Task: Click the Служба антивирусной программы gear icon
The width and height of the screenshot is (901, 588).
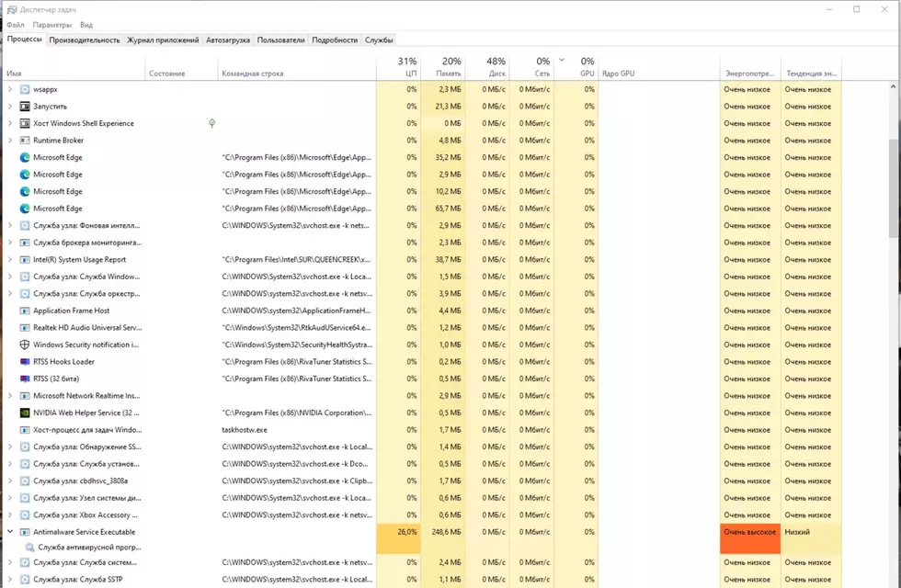Action: tap(29, 548)
